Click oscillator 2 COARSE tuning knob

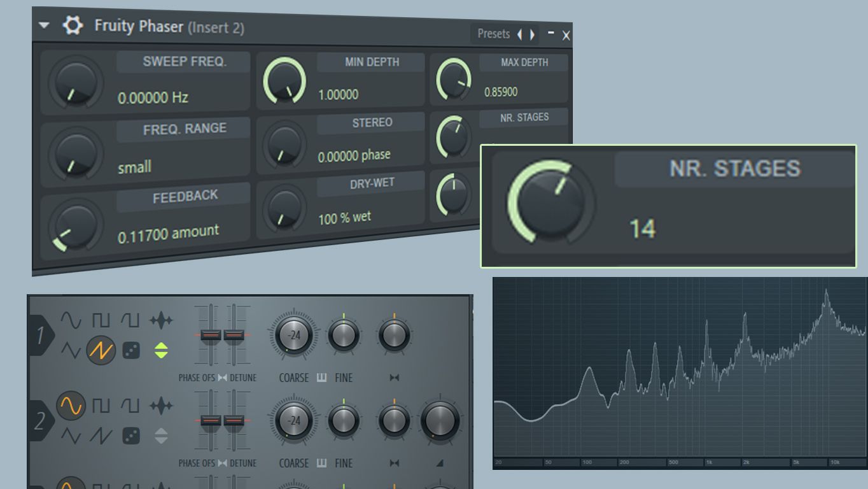(294, 421)
